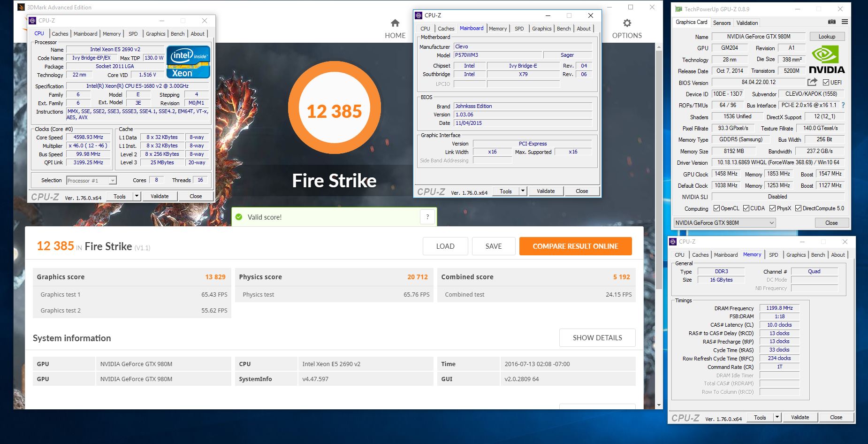
Task: Click the 3DMark scrollbar up arrow
Action: pos(659,47)
